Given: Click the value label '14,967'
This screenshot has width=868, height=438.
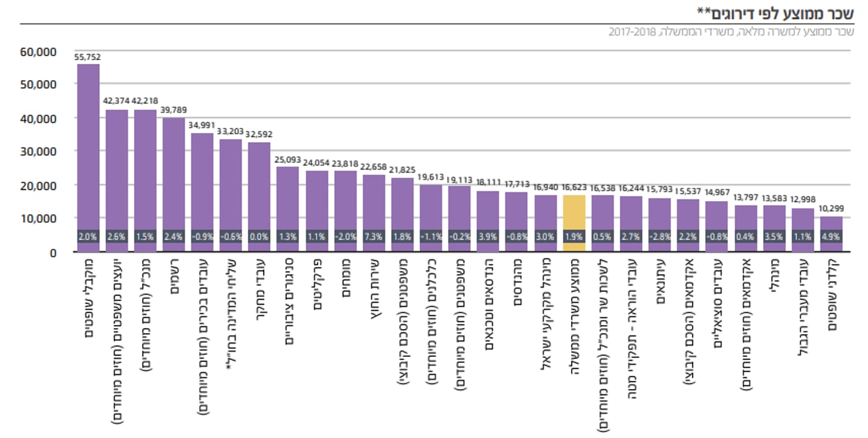Looking at the screenshot, I should coord(717,194).
